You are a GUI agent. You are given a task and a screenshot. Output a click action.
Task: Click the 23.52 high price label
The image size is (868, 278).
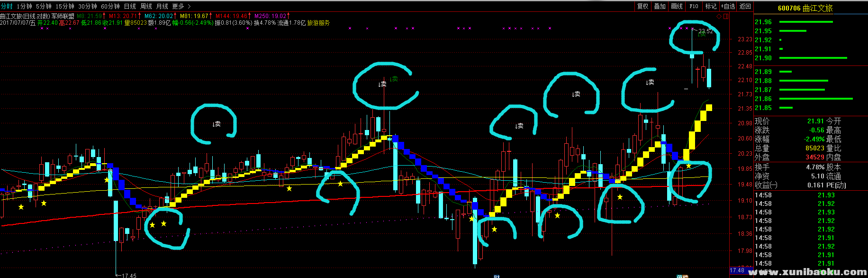point(705,31)
